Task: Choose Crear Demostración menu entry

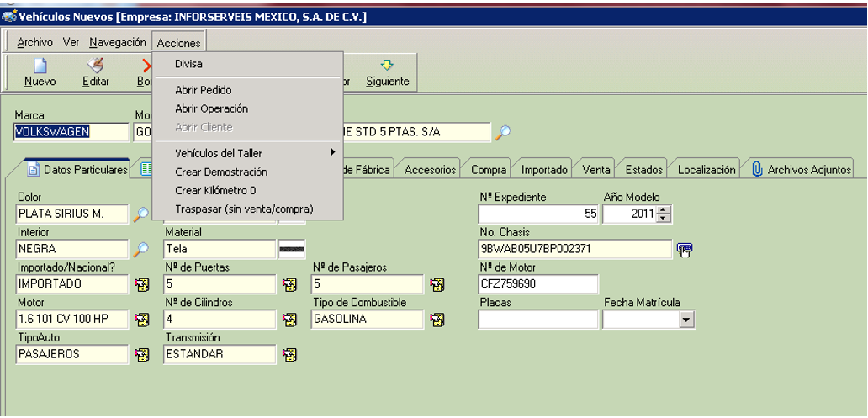Action: 221,172
